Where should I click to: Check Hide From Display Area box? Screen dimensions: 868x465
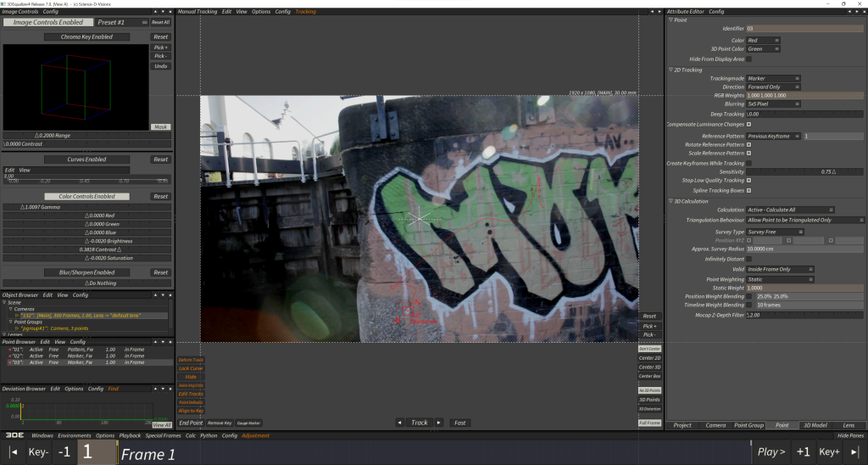click(749, 59)
